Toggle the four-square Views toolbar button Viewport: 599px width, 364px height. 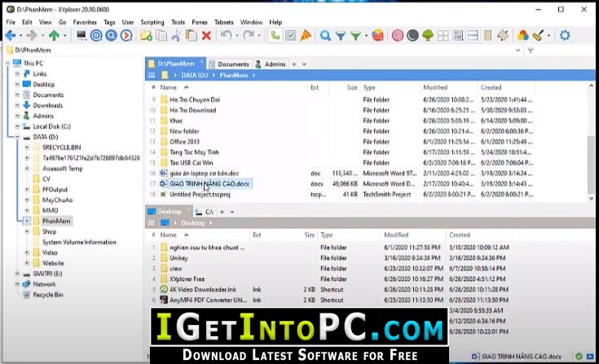(x=443, y=36)
